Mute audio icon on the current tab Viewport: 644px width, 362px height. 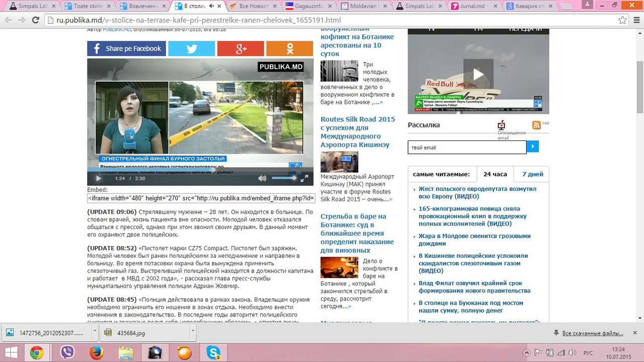click(x=211, y=6)
